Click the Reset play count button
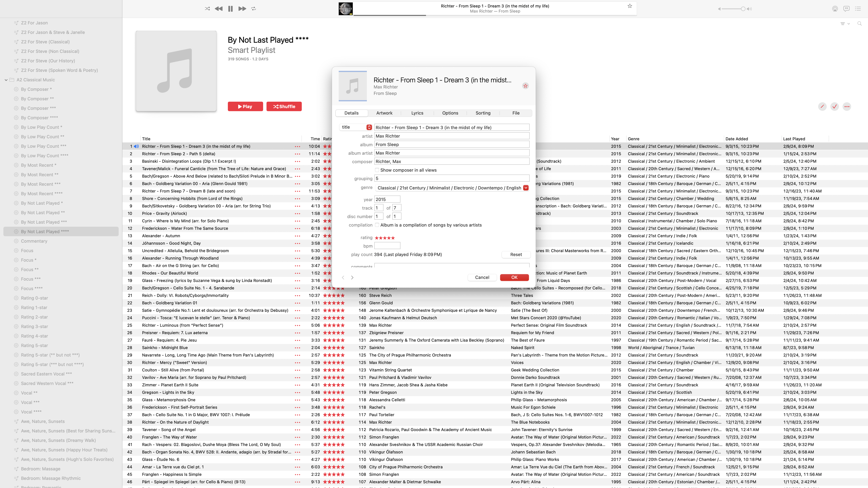This screenshot has width=868, height=488. coord(516,255)
